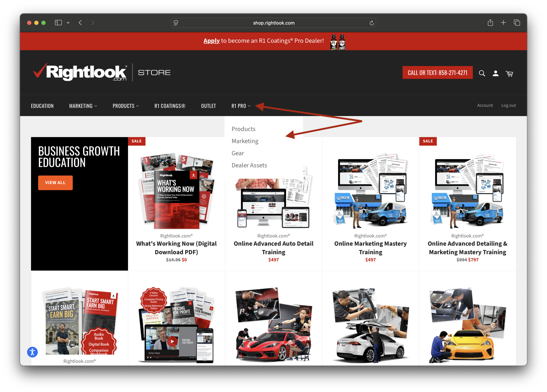Click the Apply link in red banner
This screenshot has height=392, width=547.
tap(211, 41)
